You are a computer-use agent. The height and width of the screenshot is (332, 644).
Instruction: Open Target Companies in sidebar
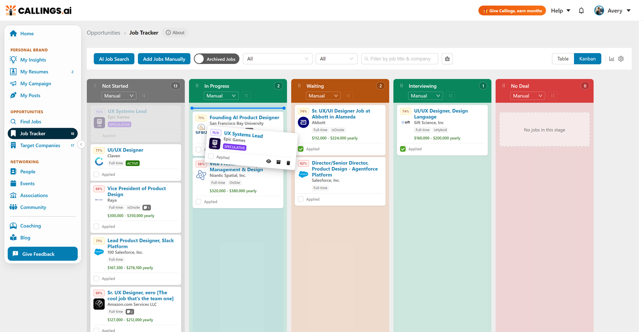coord(40,145)
